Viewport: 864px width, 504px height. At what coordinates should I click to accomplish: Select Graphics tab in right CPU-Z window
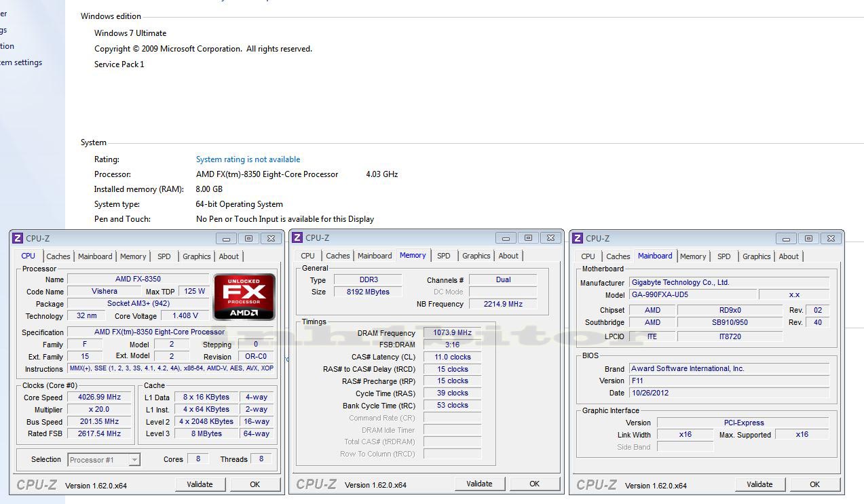(x=756, y=256)
